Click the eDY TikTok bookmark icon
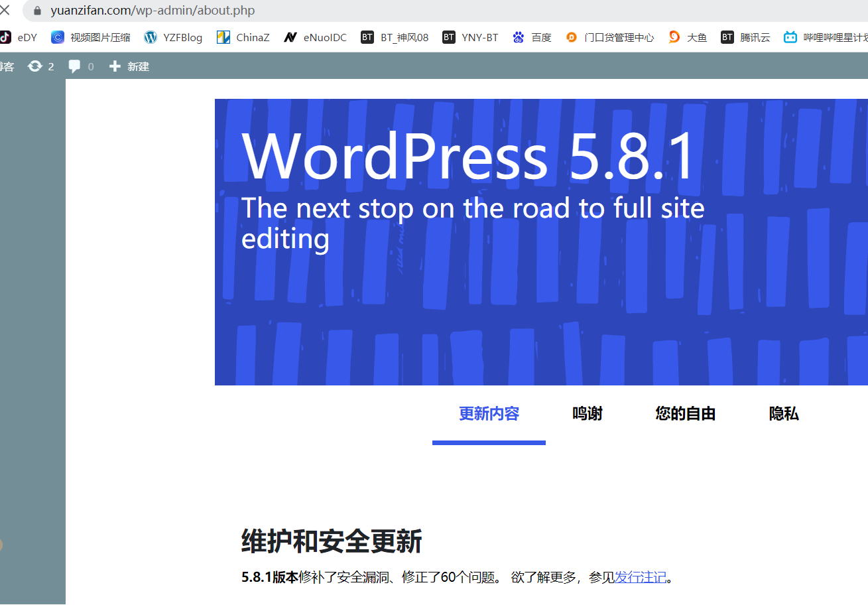This screenshot has width=868, height=605. (5, 37)
